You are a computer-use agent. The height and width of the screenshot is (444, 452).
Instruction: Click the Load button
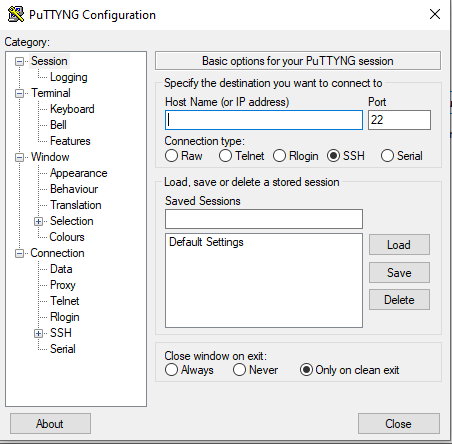pos(399,245)
